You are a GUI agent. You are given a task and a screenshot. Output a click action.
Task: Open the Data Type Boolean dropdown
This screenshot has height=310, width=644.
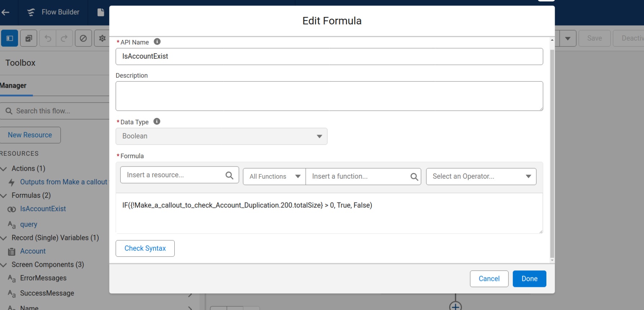[221, 136]
